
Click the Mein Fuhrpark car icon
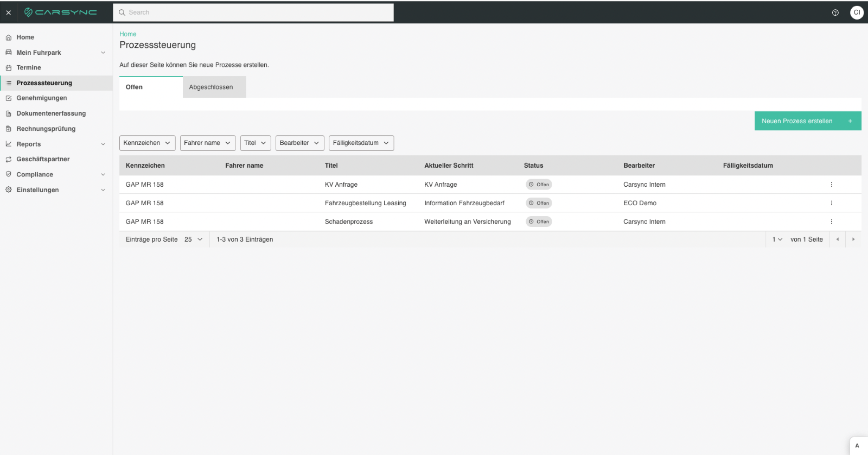point(9,53)
